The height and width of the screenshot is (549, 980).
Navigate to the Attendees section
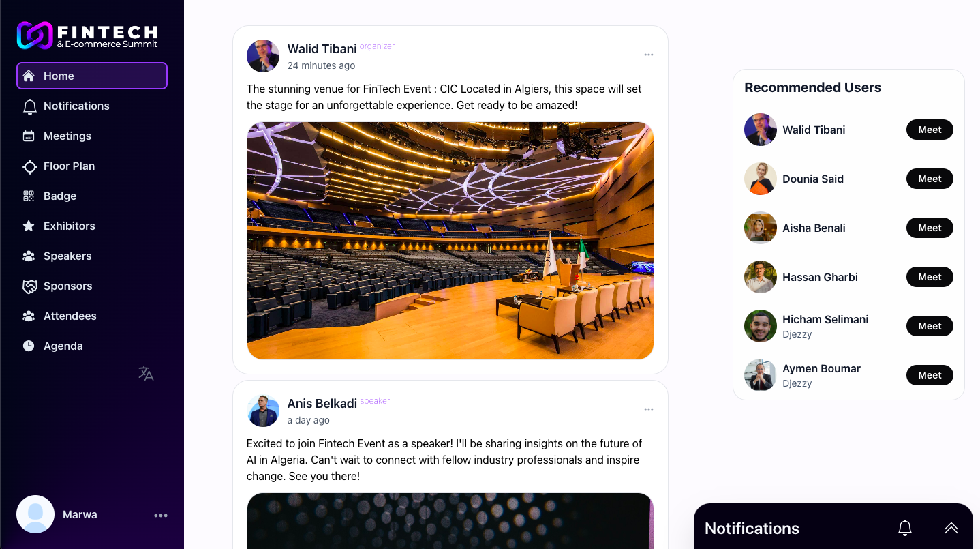(70, 316)
